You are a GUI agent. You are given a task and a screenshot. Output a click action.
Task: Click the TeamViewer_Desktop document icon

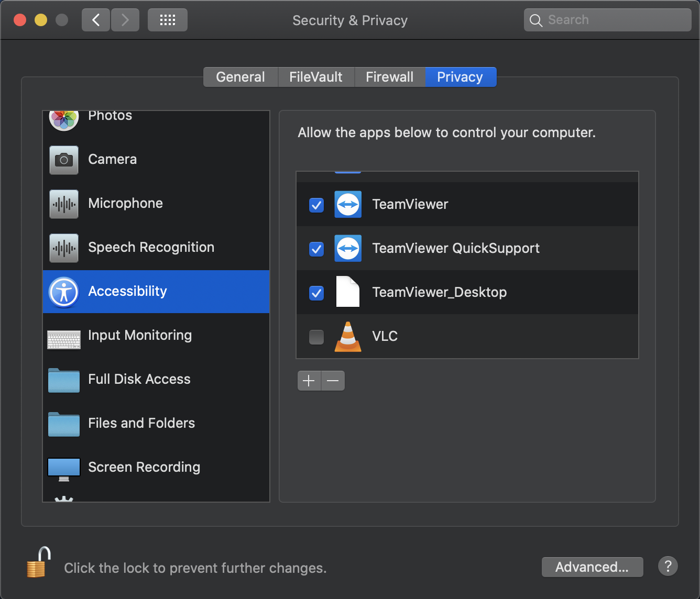point(348,292)
